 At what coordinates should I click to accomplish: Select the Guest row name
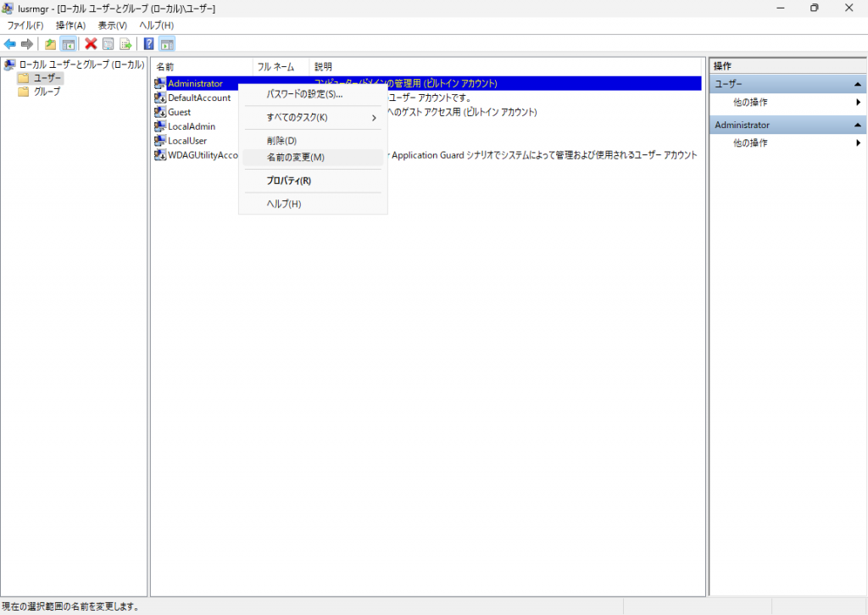pyautogui.click(x=180, y=112)
